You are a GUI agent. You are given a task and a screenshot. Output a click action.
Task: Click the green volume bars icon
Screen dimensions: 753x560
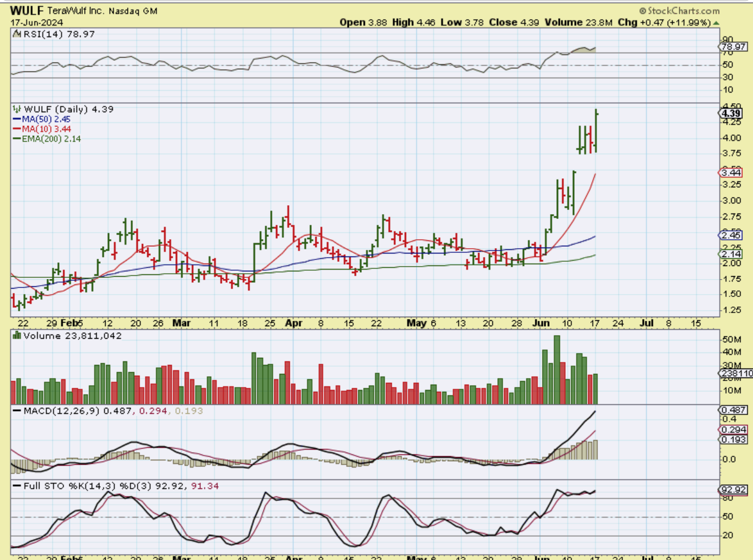[16, 336]
